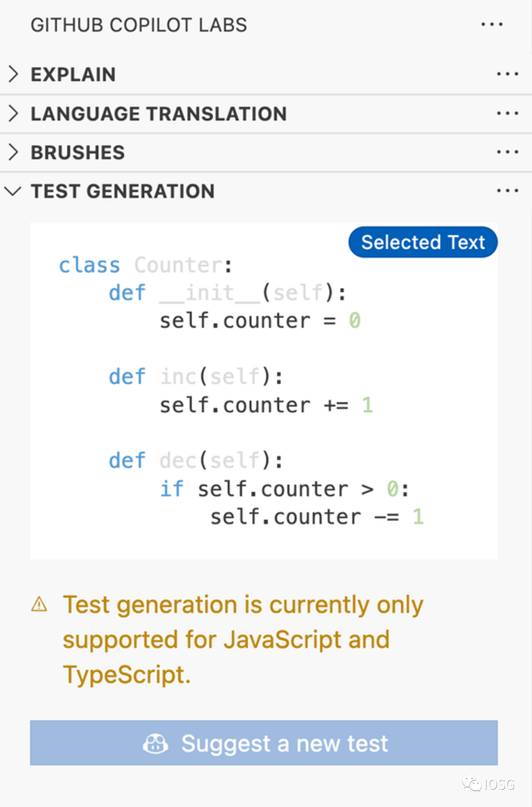Select the EXPLAIN section header
The width and height of the screenshot is (532, 807).
point(266,74)
